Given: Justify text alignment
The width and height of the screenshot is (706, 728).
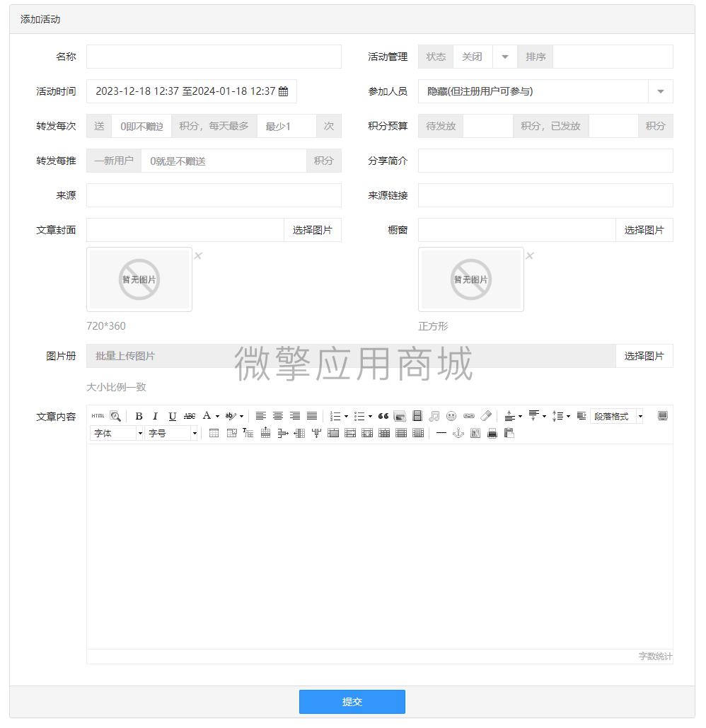Looking at the screenshot, I should point(312,416).
